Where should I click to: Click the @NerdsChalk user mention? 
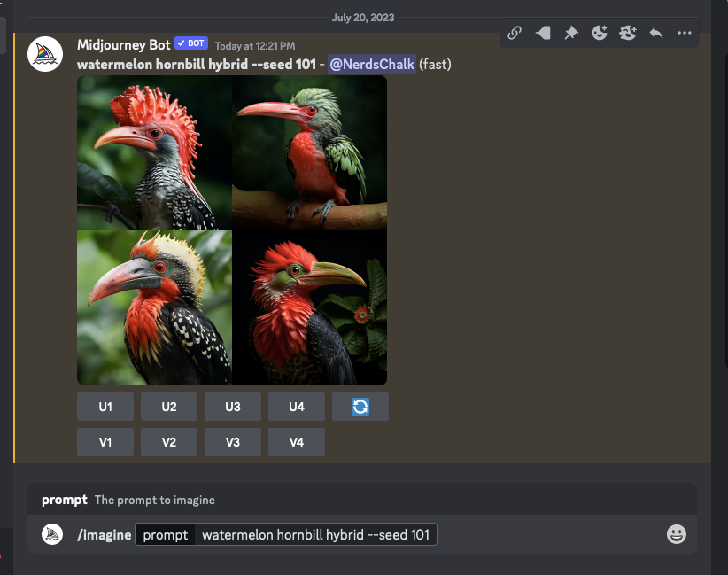coord(370,64)
